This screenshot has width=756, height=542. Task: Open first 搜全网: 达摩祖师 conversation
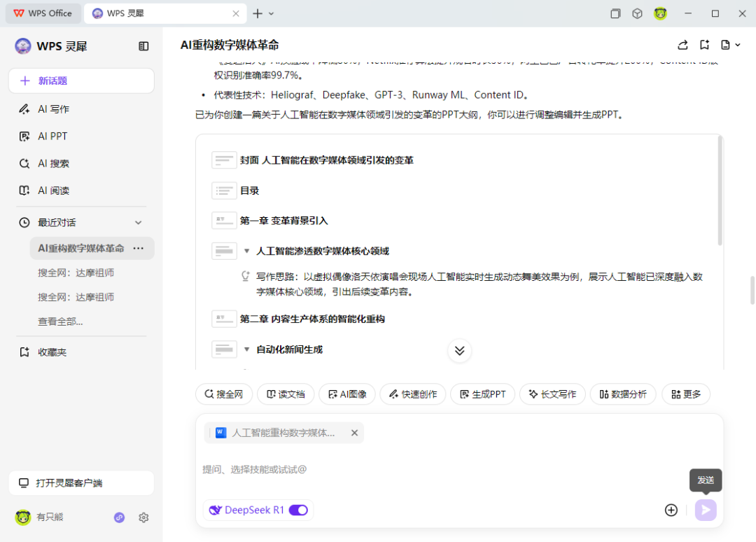click(x=76, y=273)
